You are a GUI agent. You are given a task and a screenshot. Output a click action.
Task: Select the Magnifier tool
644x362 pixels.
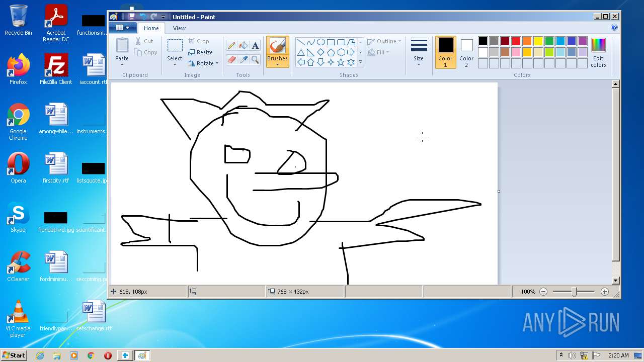(255, 59)
